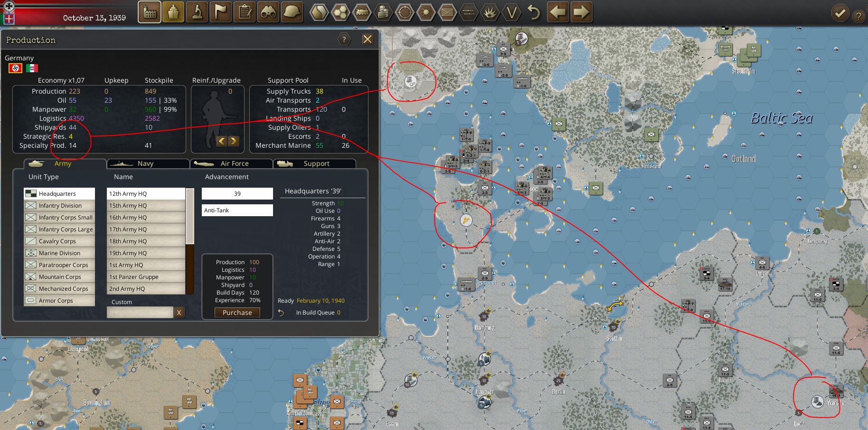
Task: Select next unit with right arrow
Action: (581, 12)
